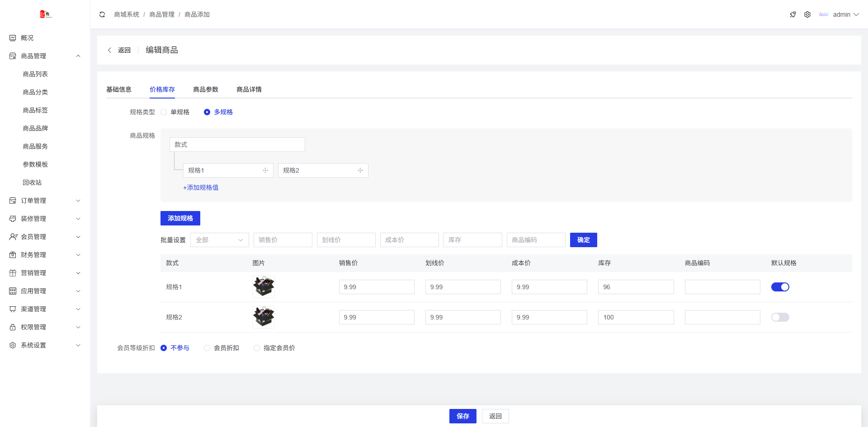Open the 全部 batch dropdown
Screen dimensions: 868x427
click(x=220, y=240)
